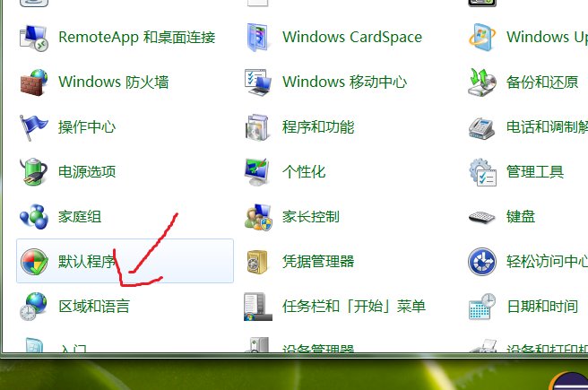
Task: Click the 家长控制 link
Action: tap(310, 216)
